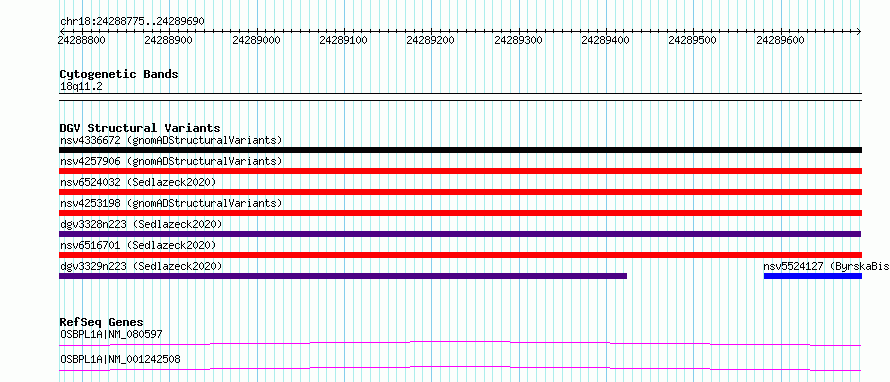Click OSBPL1A|NM_001242508 gene label
This screenshot has width=890, height=382.
click(120, 359)
